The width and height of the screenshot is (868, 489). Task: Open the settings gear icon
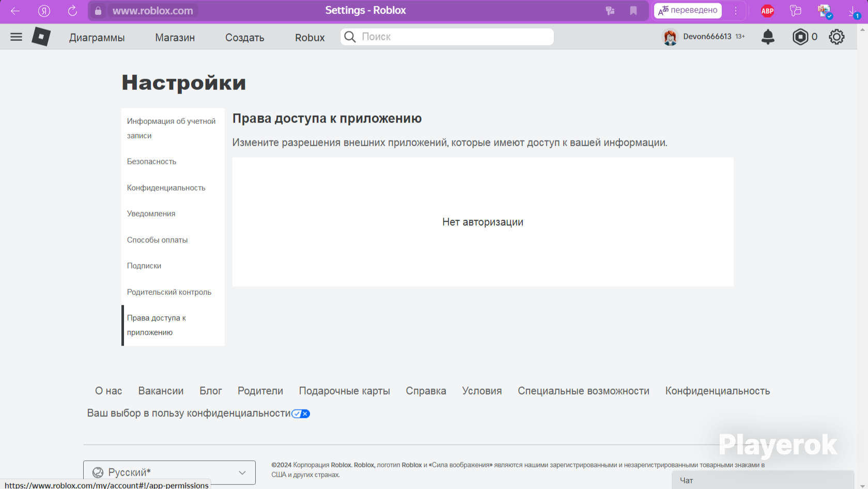tap(836, 37)
